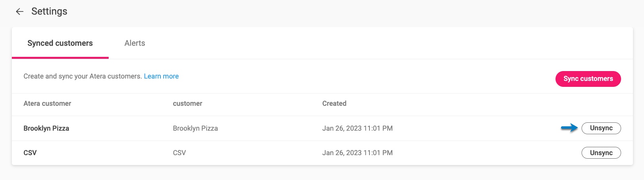Click the grey CSV customer cell
This screenshot has width=644, height=180.
click(179, 153)
